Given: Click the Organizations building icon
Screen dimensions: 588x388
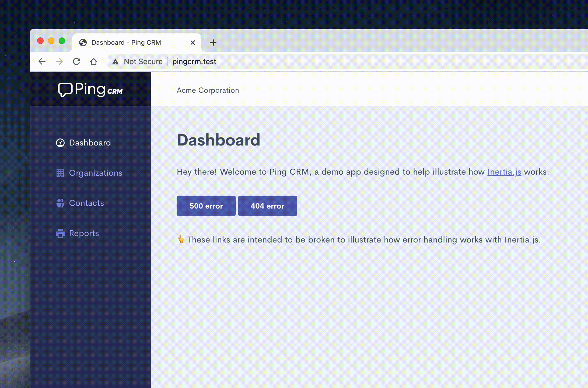Looking at the screenshot, I should pyautogui.click(x=60, y=173).
